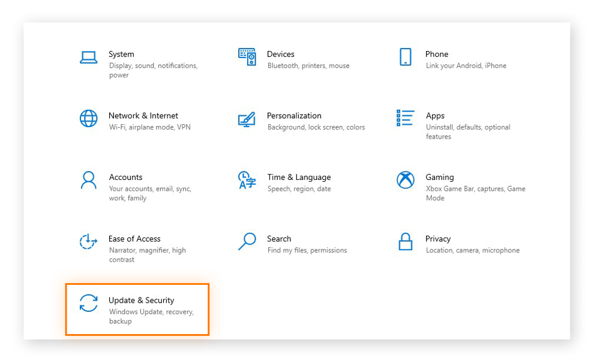The image size is (594, 364).
Task: Click the 'Link your Android, iPhone' description
Action: click(466, 65)
